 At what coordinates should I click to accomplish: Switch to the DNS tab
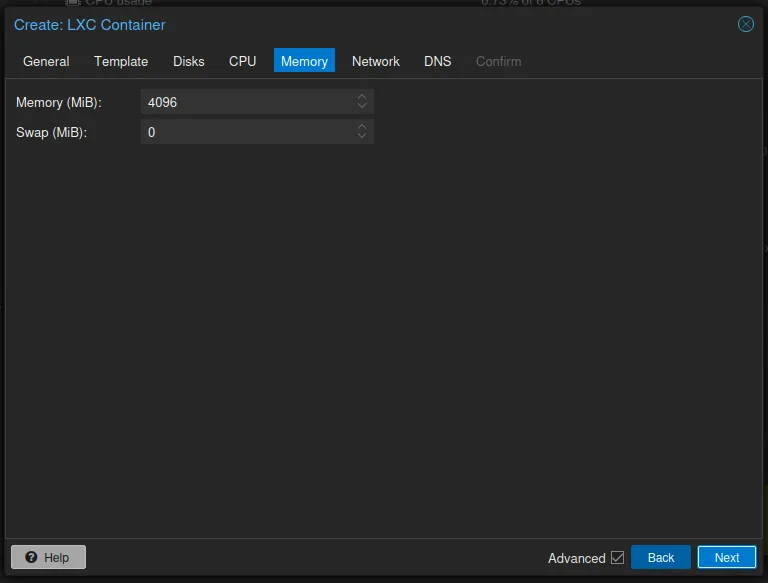point(437,61)
